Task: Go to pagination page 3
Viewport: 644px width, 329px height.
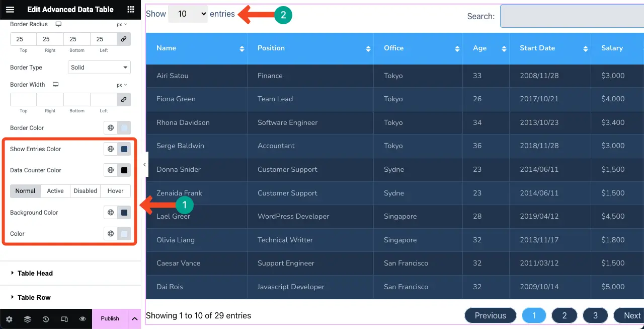Action: tap(595, 315)
